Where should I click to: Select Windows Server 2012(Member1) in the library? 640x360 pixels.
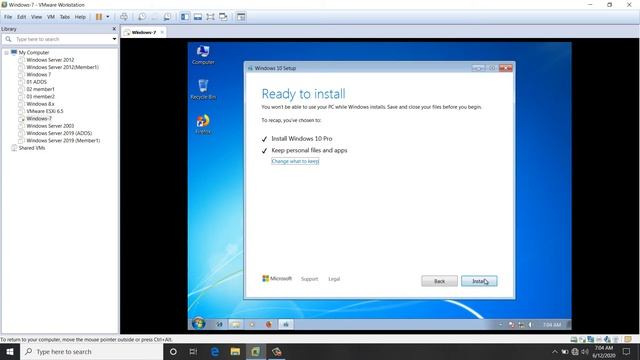(x=62, y=67)
